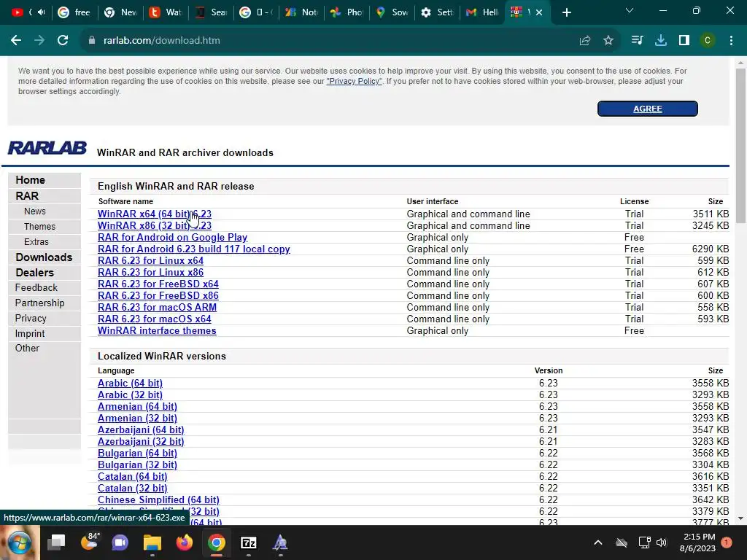
Task: Click the share page icon in address bar
Action: (x=585, y=41)
